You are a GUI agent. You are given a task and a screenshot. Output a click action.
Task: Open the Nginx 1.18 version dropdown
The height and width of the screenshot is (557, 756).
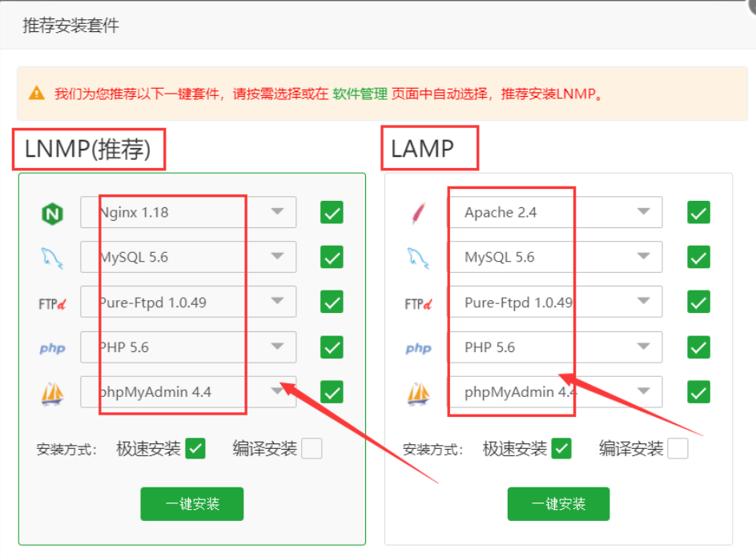point(188,212)
